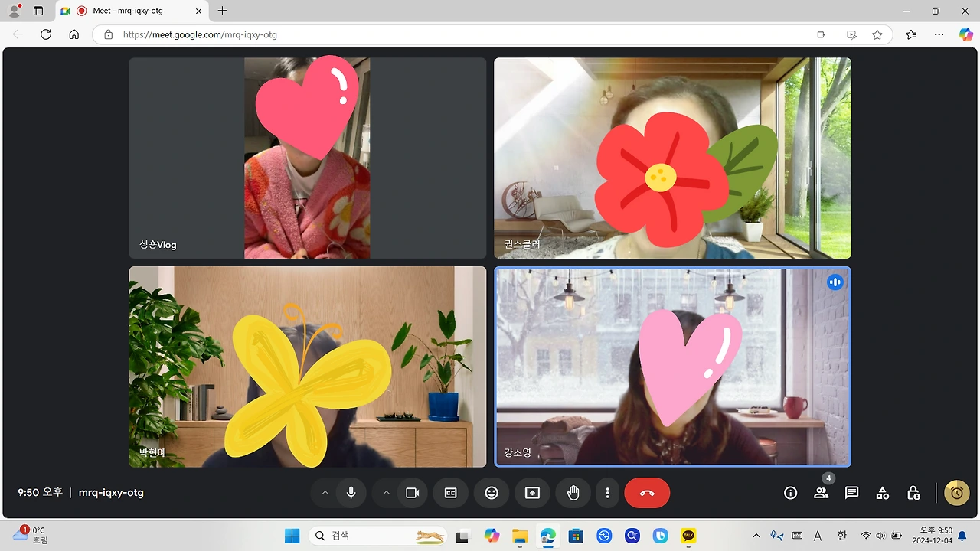
Task: Open the tab actions menu
Action: click(x=38, y=11)
